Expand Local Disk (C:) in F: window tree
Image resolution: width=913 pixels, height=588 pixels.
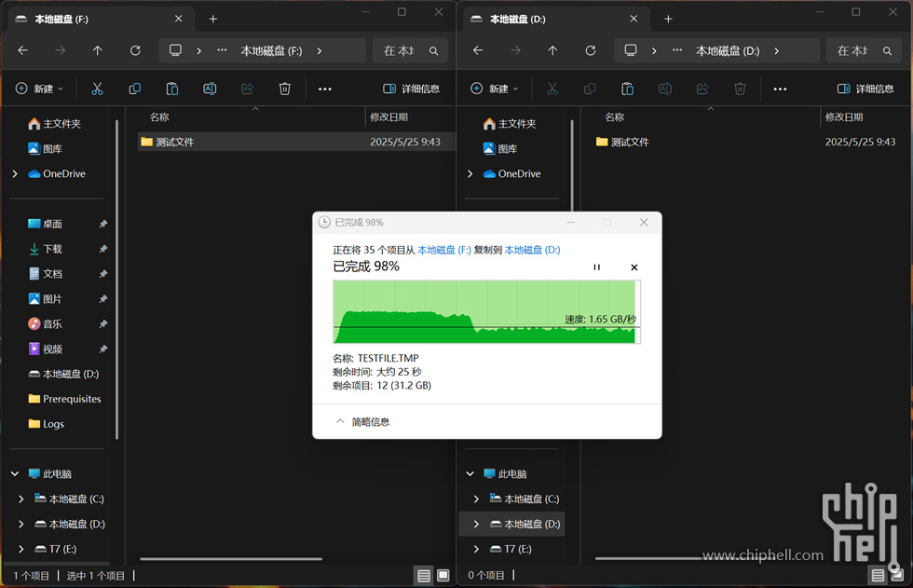click(21, 499)
